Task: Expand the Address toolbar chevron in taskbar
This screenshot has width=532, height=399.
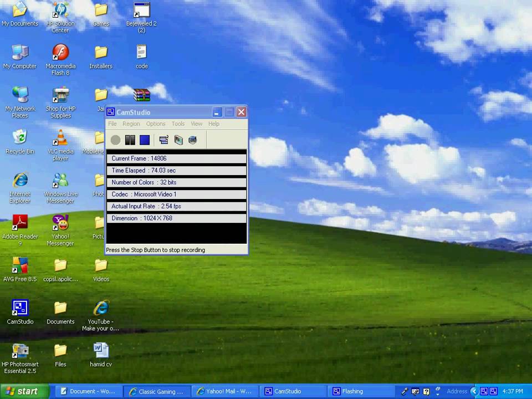Action: (474, 391)
